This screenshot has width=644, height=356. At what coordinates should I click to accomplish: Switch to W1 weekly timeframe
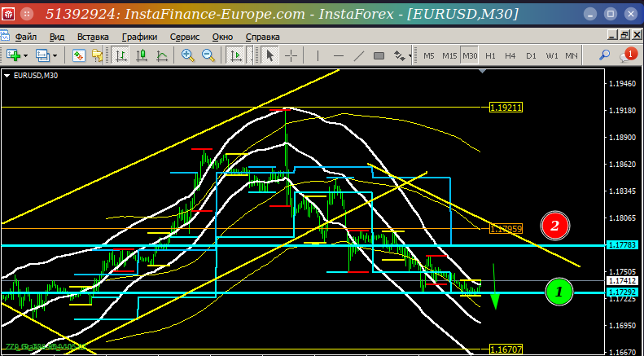[x=551, y=55]
